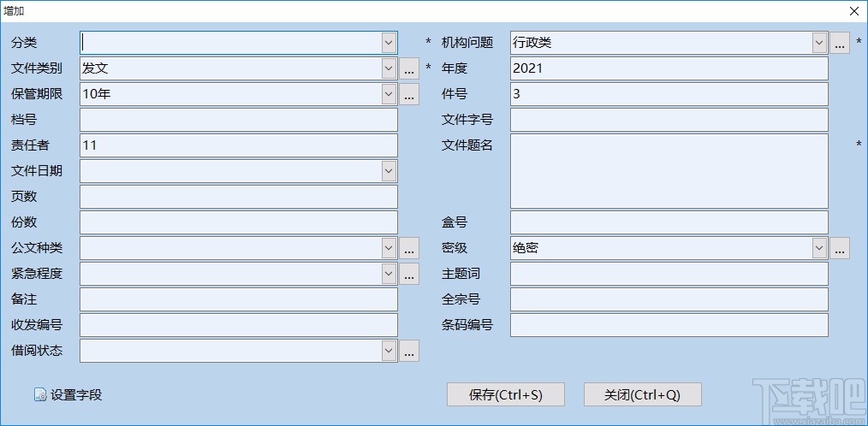This screenshot has width=868, height=426.
Task: Click into the 档号 input field
Action: pos(239,120)
